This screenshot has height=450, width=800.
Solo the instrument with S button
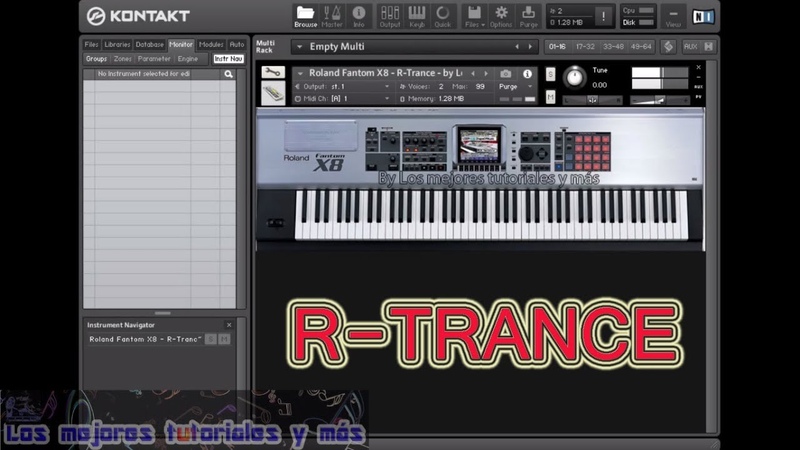click(x=550, y=74)
